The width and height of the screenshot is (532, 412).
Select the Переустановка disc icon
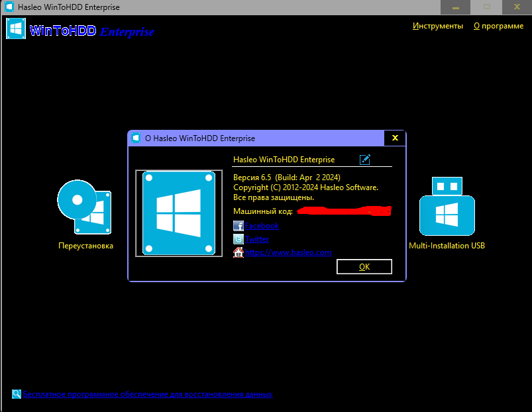84,207
